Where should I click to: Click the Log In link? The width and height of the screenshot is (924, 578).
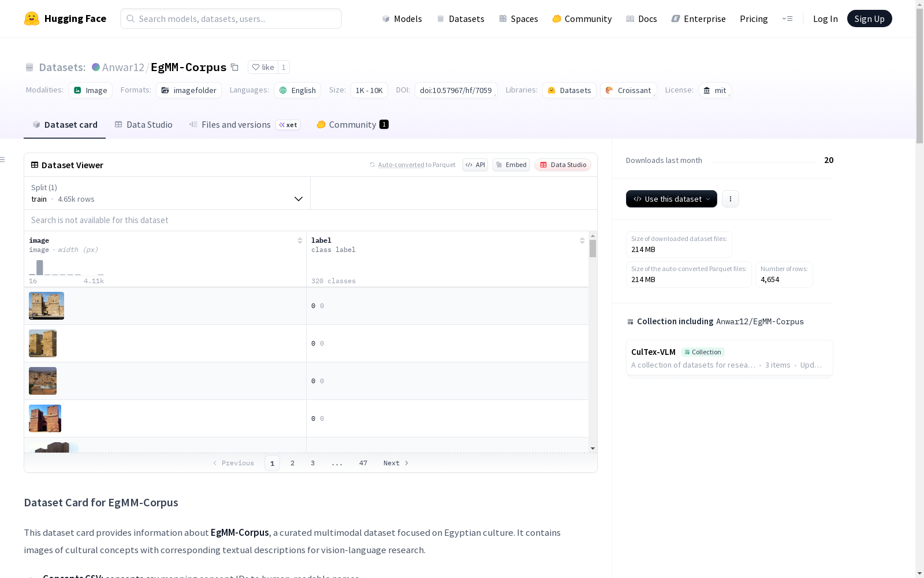(x=825, y=18)
